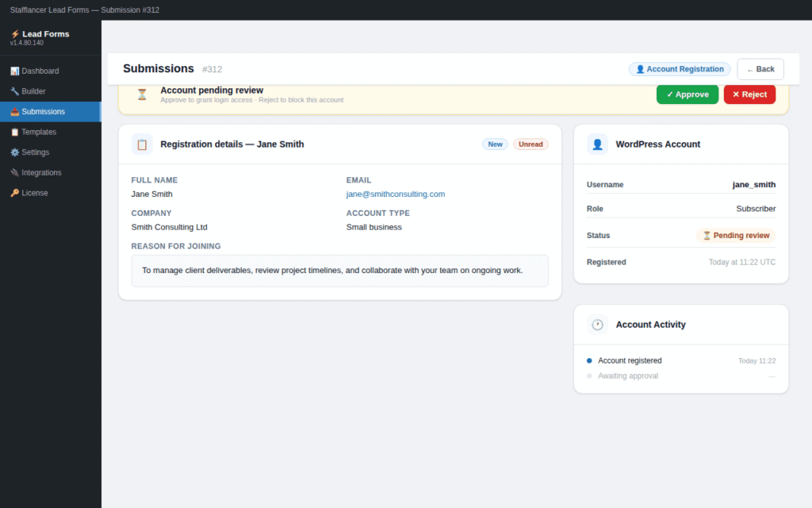Reject the pending account
The width and height of the screenshot is (812, 508).
(x=749, y=94)
